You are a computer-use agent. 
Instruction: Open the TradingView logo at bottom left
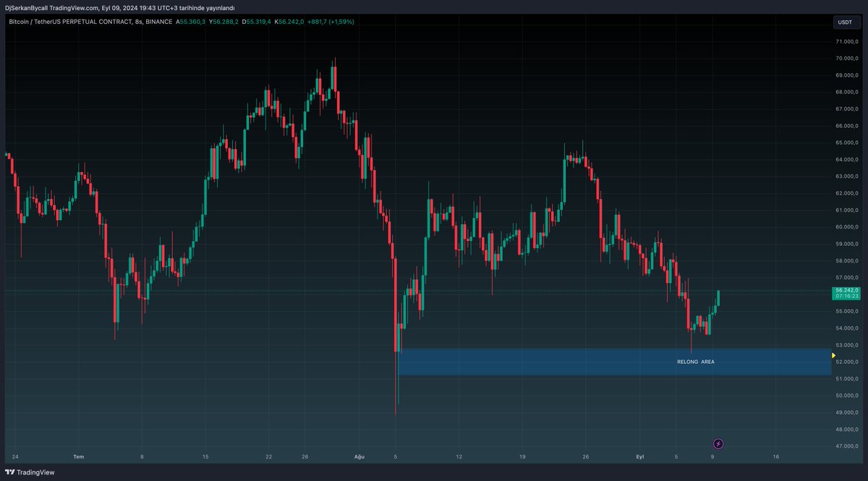(30, 472)
